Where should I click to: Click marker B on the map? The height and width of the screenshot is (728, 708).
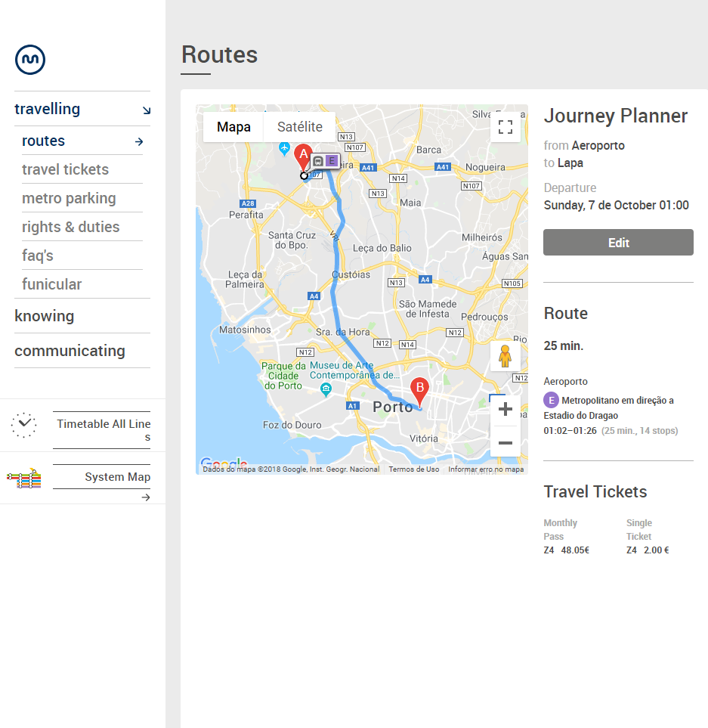[420, 391]
